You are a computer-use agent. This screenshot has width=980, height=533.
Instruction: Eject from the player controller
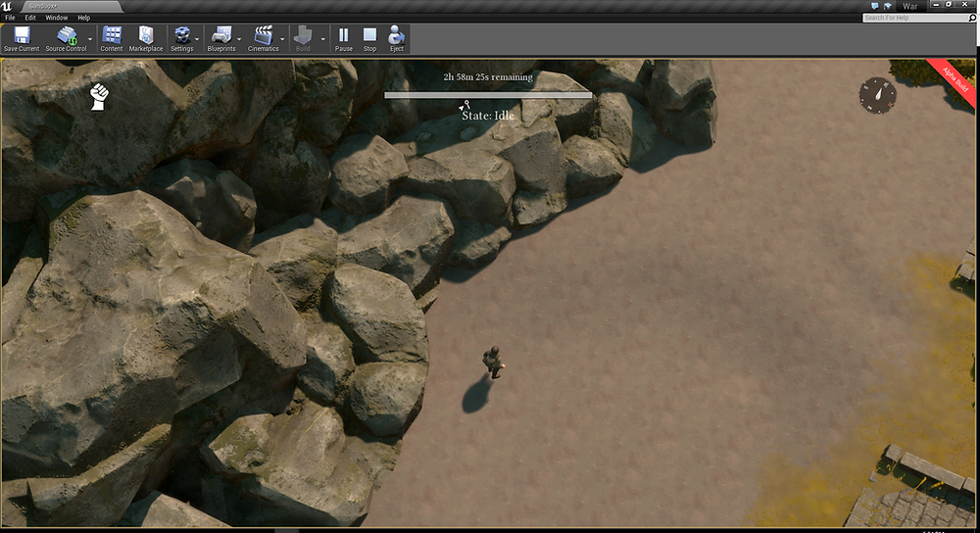coord(396,39)
